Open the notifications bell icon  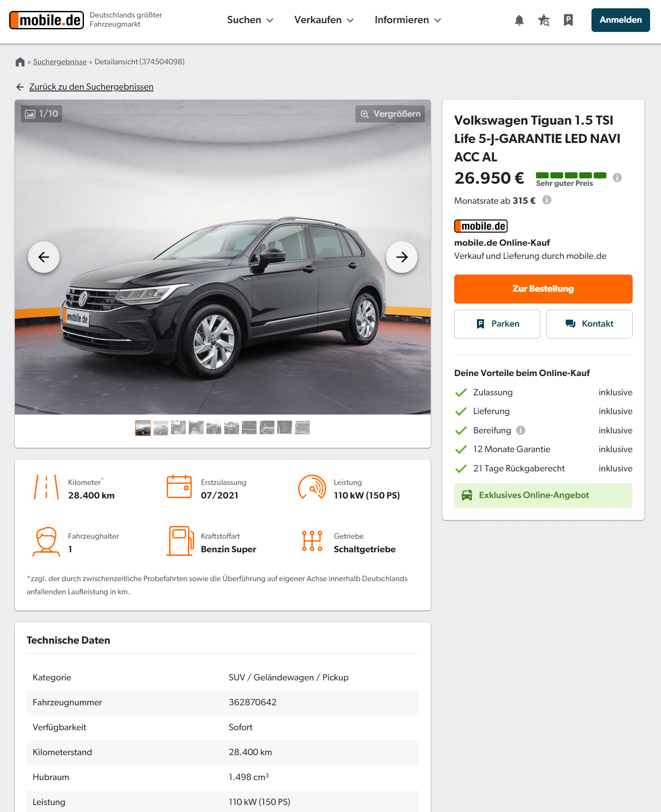(x=519, y=20)
